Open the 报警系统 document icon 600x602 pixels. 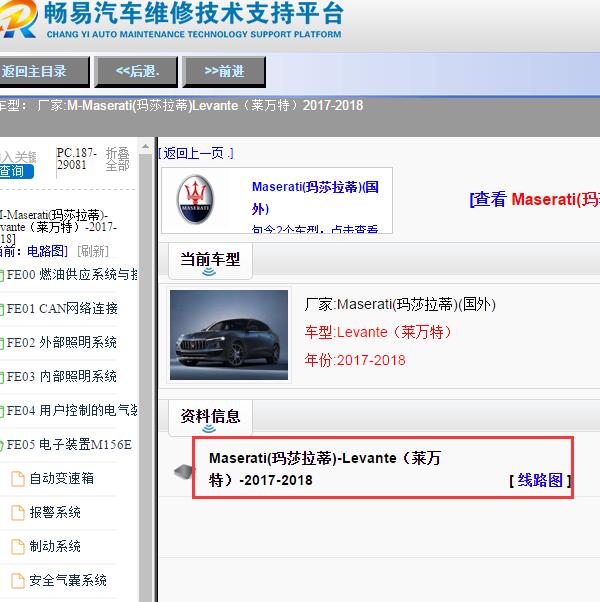pyautogui.click(x=18, y=513)
